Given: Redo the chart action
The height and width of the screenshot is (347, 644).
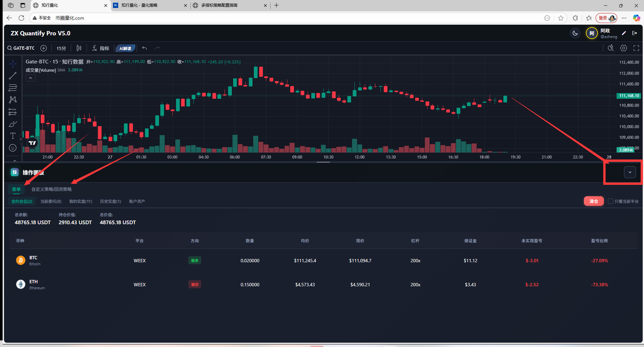Looking at the screenshot, I should click(157, 48).
